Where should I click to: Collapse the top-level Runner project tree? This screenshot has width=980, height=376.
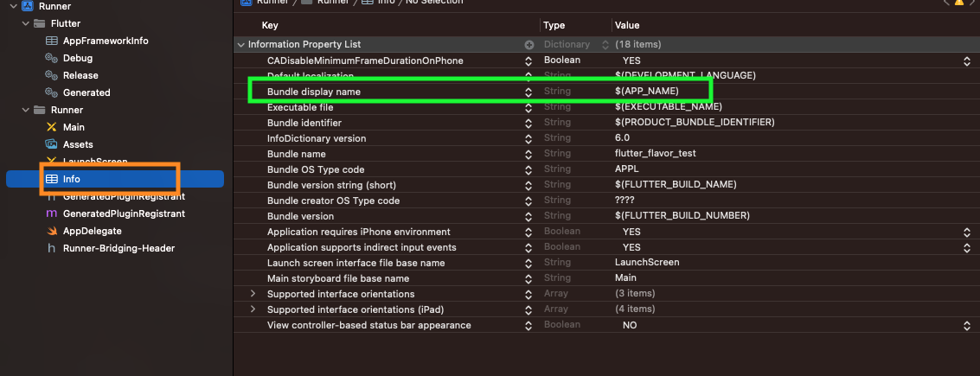tap(12, 6)
